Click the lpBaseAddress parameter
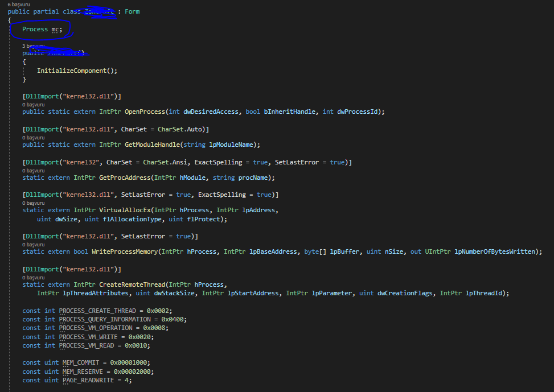This screenshot has height=392, width=554. coord(273,251)
